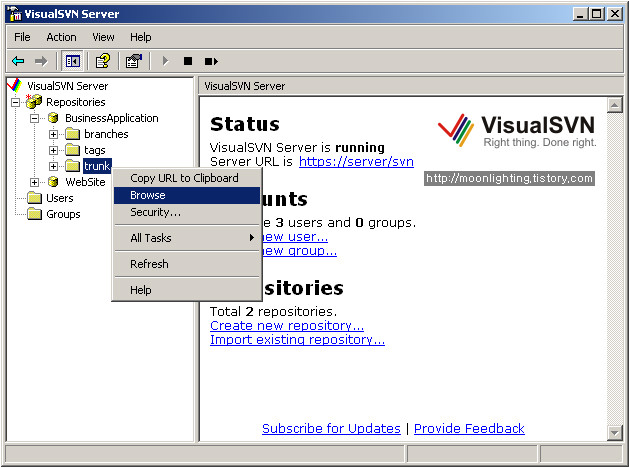Choose Refresh from the context menu
The width and height of the screenshot is (629, 468).
coord(187,264)
